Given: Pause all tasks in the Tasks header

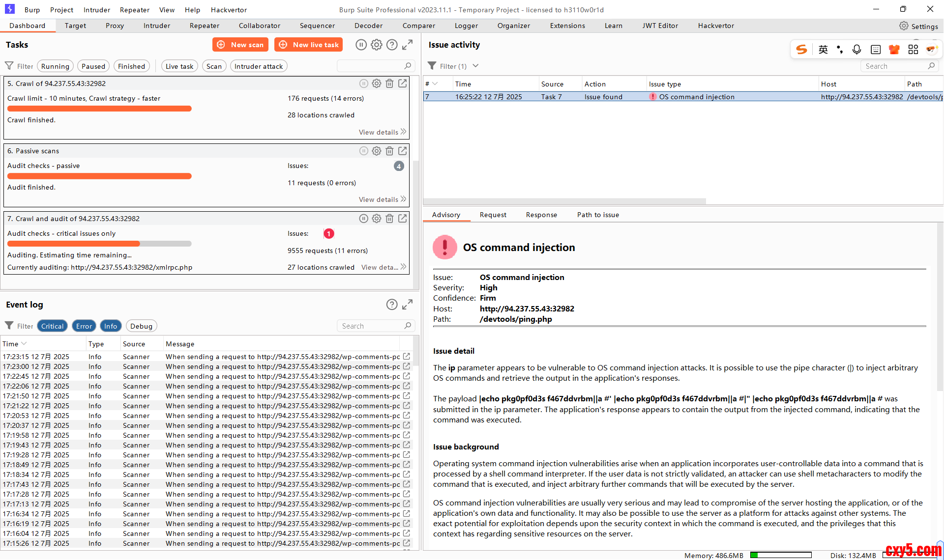Looking at the screenshot, I should click(x=361, y=45).
